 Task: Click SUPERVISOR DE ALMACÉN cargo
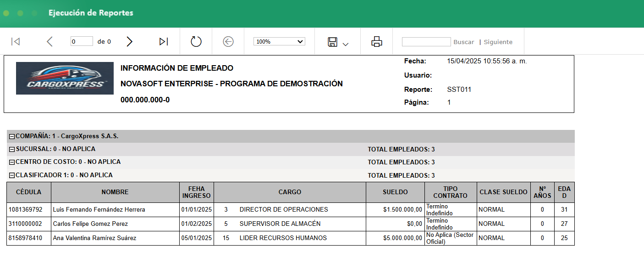point(280,224)
